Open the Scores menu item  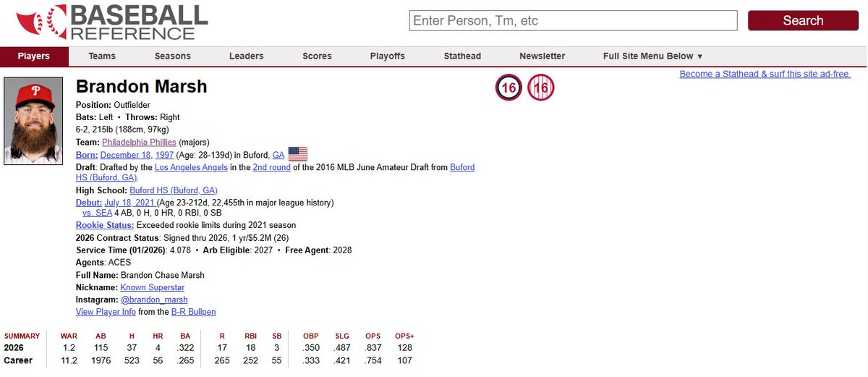(317, 56)
